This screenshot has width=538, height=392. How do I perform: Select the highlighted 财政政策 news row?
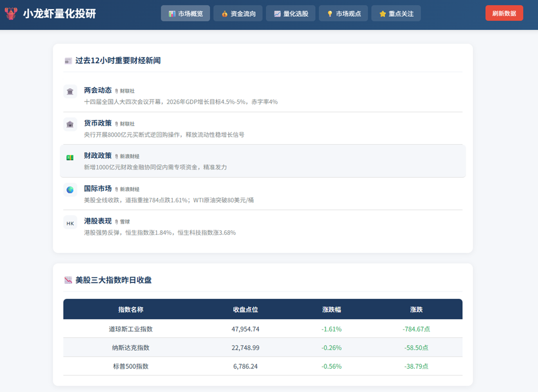click(x=264, y=162)
